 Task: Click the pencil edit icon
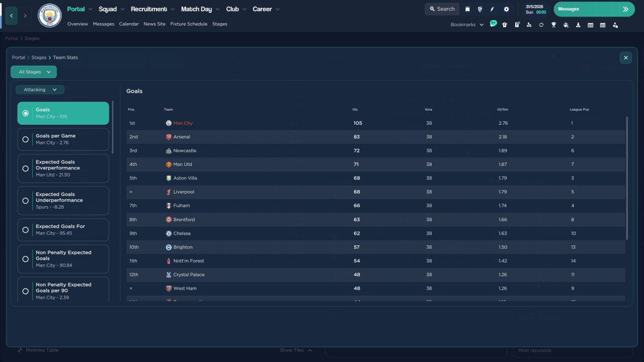tap(493, 9)
